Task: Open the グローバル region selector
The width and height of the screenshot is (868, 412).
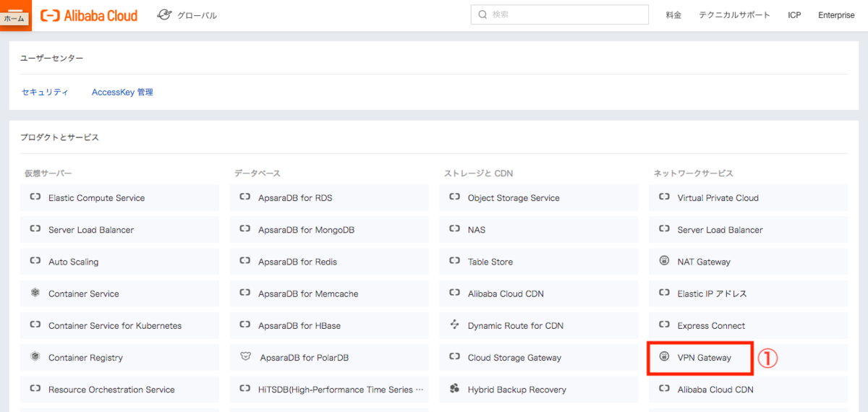Action: tap(187, 15)
